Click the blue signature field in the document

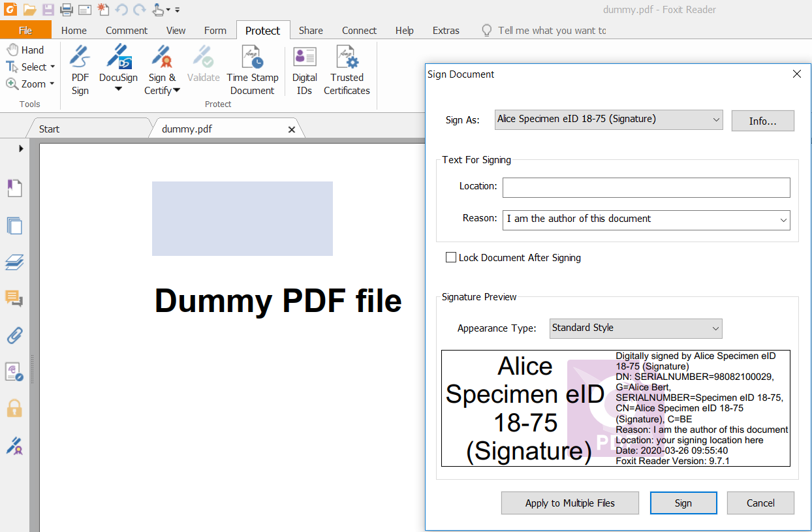(x=242, y=219)
